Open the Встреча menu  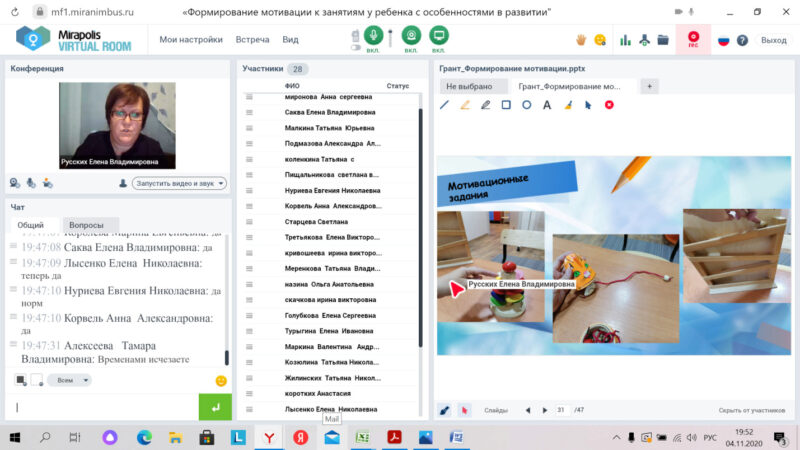coord(252,39)
